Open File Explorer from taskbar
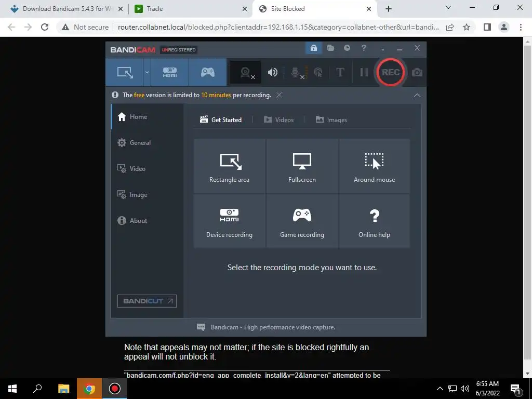The image size is (532, 399). click(63, 389)
